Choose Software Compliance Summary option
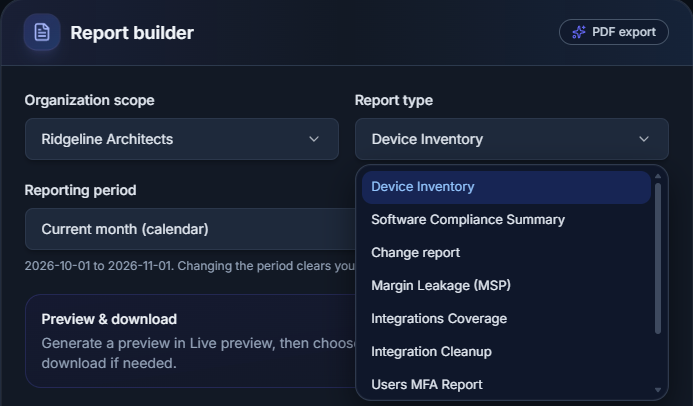This screenshot has width=693, height=406. click(506, 220)
